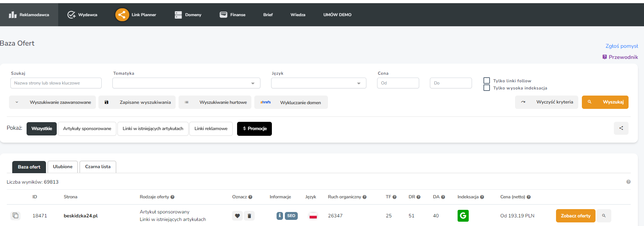Open the Język dropdown
644x226 pixels.
(318, 83)
